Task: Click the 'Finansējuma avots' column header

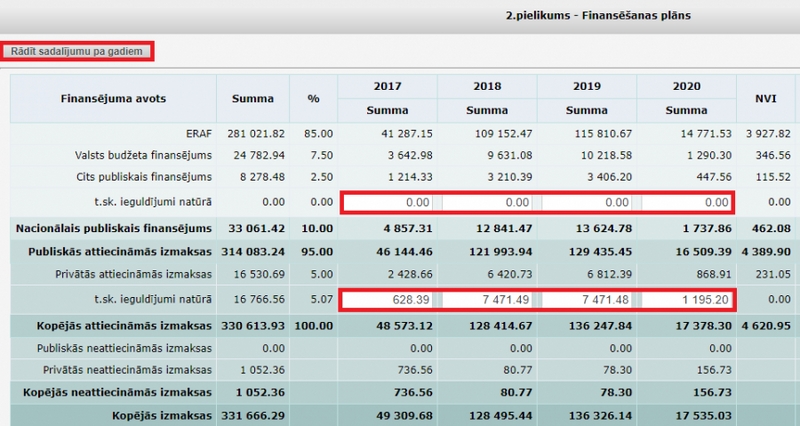Action: coord(113,98)
